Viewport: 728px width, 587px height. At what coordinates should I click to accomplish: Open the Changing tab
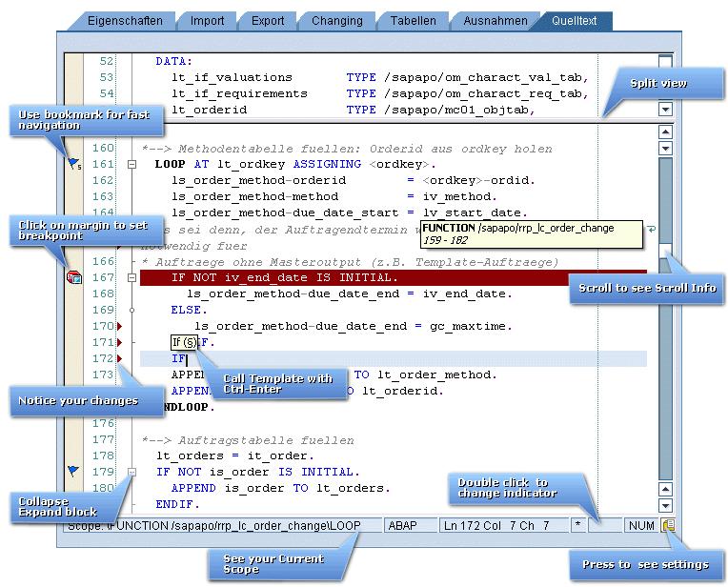pyautogui.click(x=337, y=21)
